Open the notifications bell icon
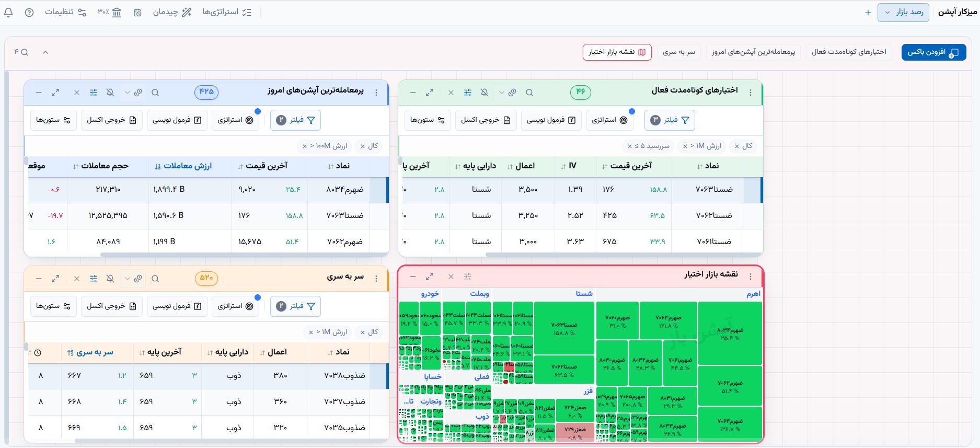Screen dimensions: 980x448 [8, 13]
